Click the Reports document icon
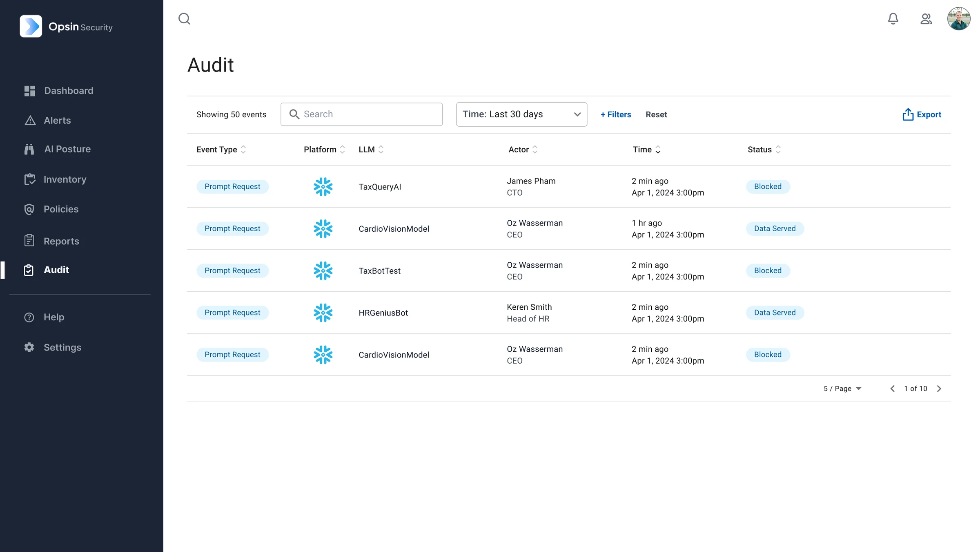Image resolution: width=980 pixels, height=552 pixels. click(x=29, y=241)
